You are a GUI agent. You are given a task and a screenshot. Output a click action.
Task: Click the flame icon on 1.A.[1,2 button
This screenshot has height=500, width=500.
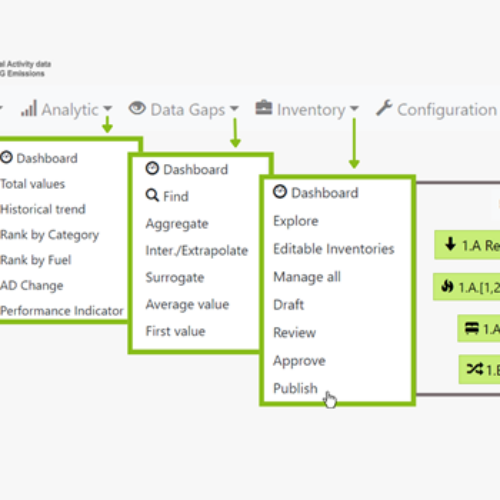tap(448, 286)
